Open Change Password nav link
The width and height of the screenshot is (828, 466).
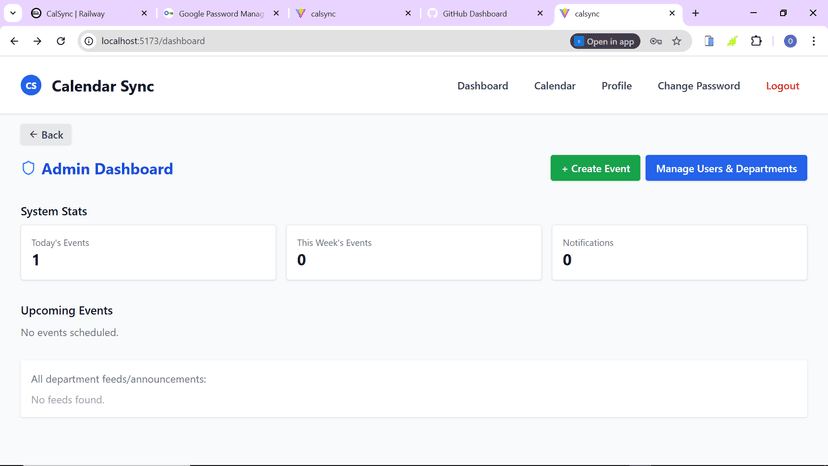(699, 86)
